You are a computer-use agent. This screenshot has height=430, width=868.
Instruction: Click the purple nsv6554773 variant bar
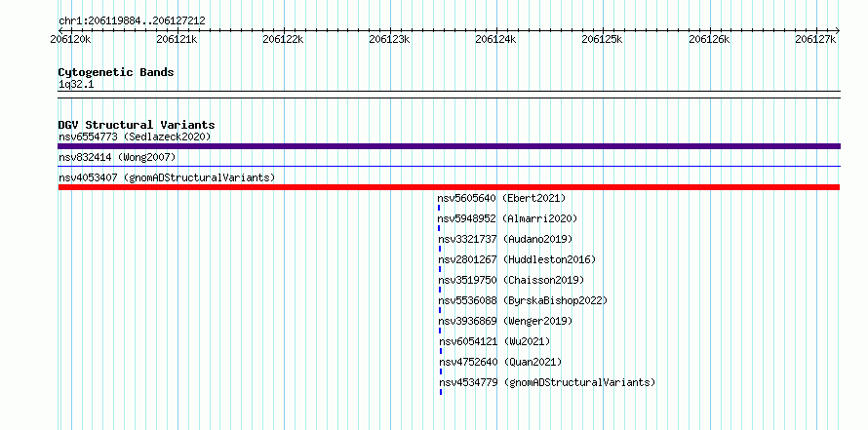[449, 146]
